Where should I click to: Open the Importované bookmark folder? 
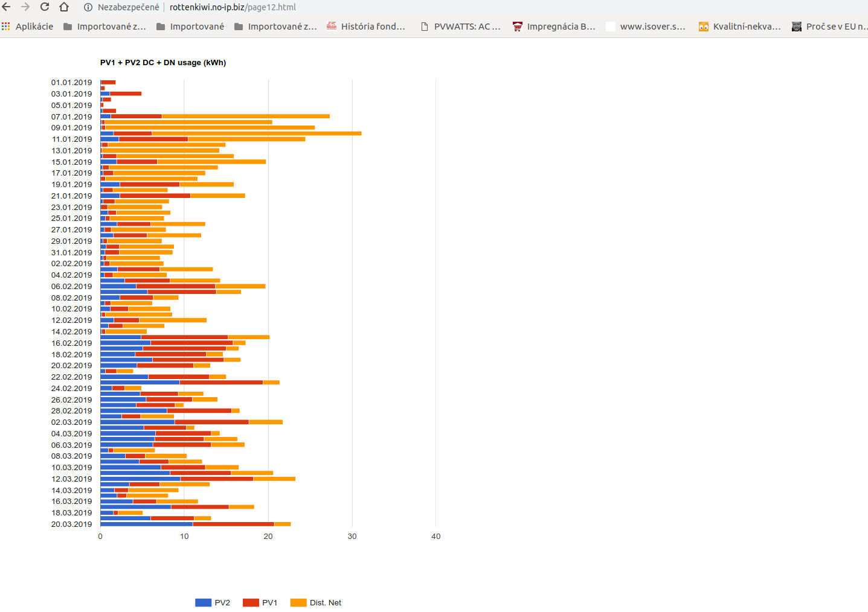(x=190, y=27)
